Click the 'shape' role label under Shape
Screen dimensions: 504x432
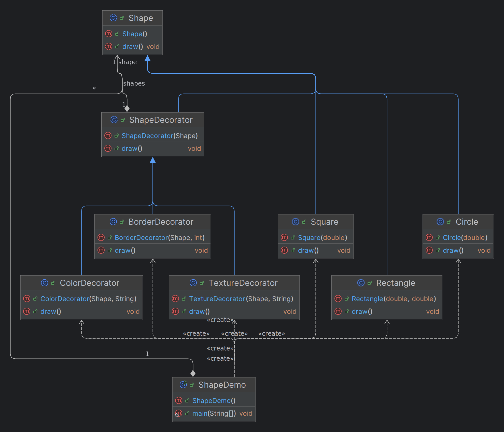click(127, 62)
